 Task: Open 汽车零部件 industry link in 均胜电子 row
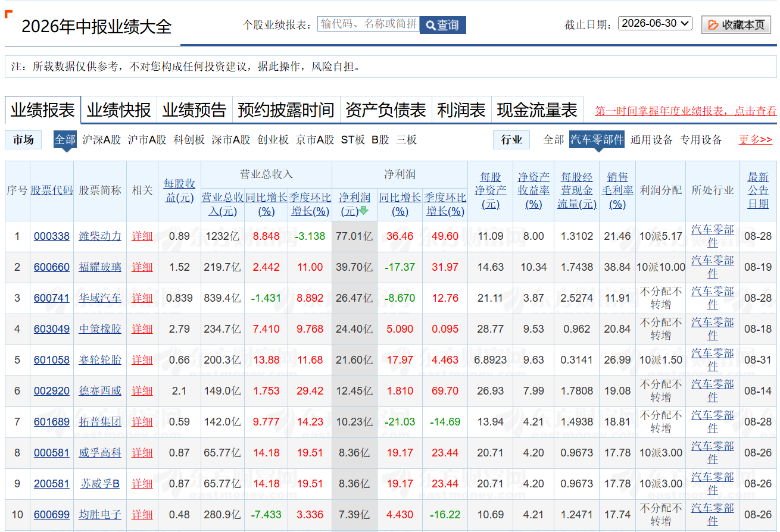click(713, 515)
